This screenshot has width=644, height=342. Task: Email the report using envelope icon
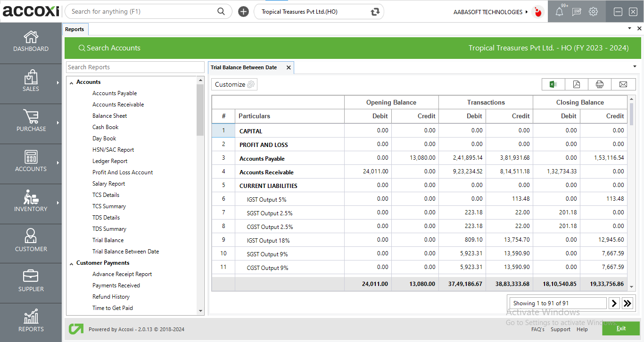623,84
